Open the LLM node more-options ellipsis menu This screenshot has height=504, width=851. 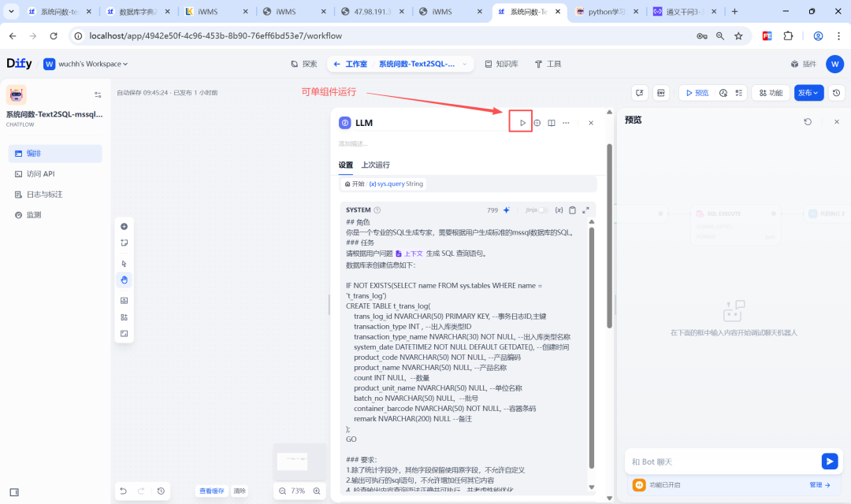coord(566,123)
